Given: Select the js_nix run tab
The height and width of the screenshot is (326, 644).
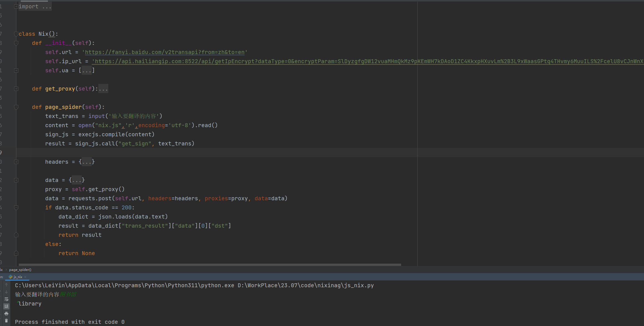Looking at the screenshot, I should click(x=18, y=277).
